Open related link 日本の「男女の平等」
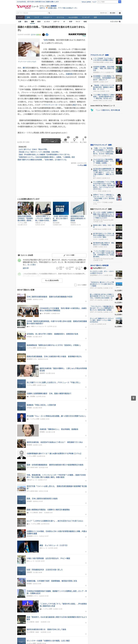The image size is (138, 644). point(33,150)
